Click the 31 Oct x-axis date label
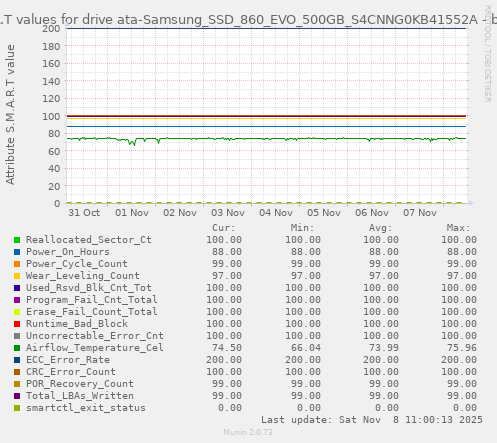The width and height of the screenshot is (497, 443). click(x=84, y=213)
